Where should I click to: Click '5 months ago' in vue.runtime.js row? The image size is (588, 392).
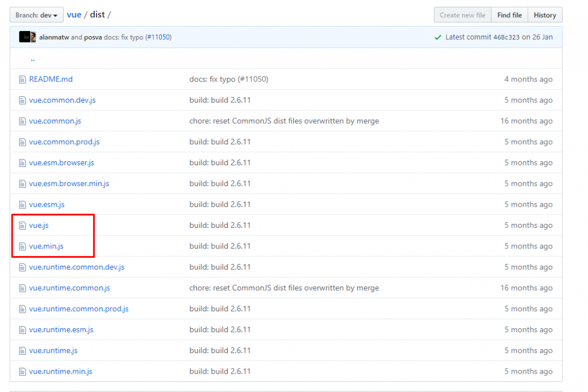click(x=528, y=351)
